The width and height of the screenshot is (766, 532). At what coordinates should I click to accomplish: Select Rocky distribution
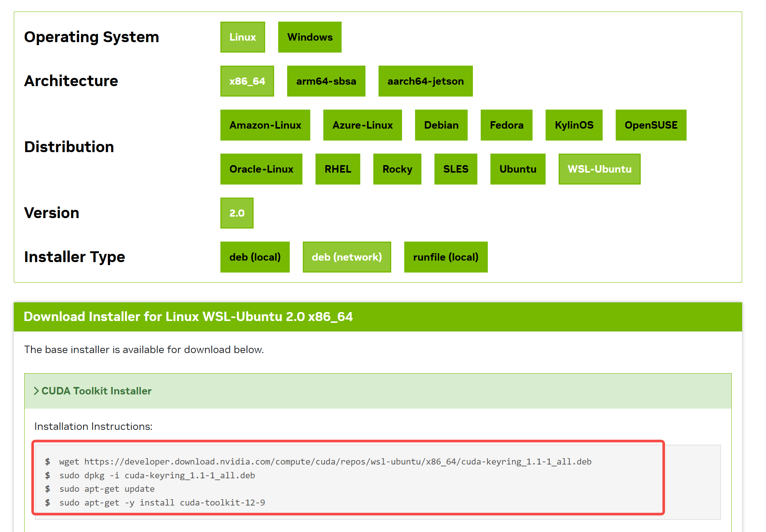tap(397, 169)
